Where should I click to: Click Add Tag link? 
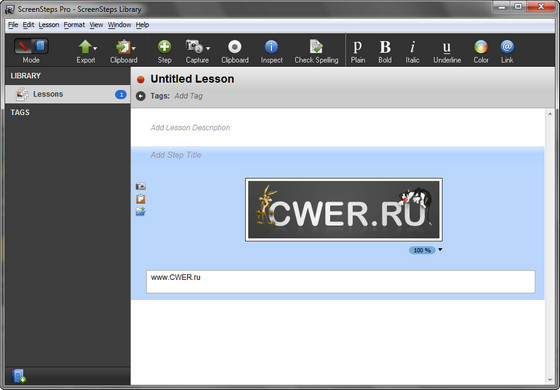[x=188, y=96]
